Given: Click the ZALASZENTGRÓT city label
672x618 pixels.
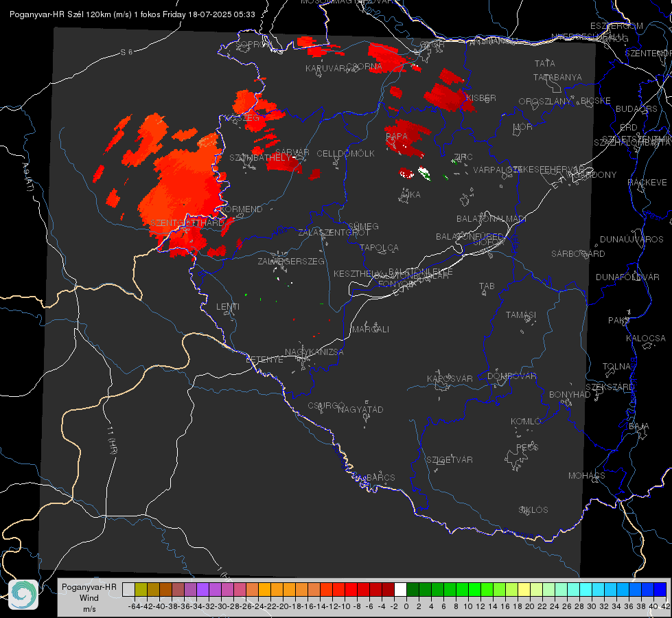Looking at the screenshot, I should click(x=334, y=233).
